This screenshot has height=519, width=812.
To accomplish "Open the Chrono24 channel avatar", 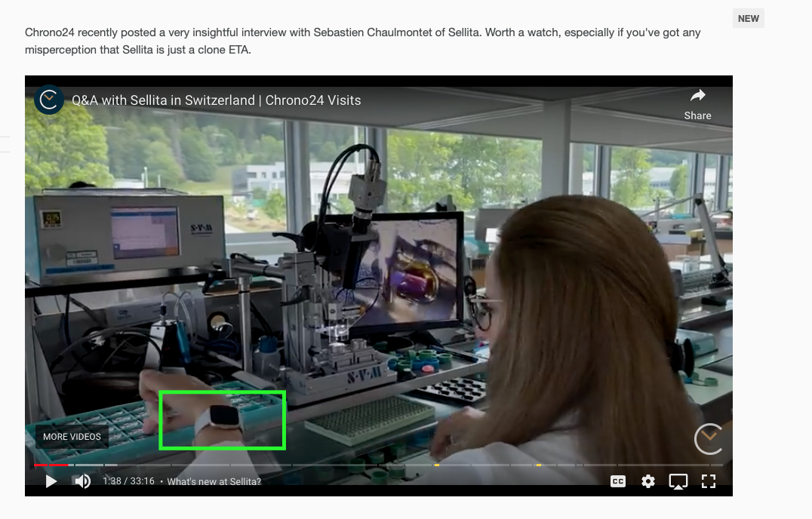I will pyautogui.click(x=49, y=100).
